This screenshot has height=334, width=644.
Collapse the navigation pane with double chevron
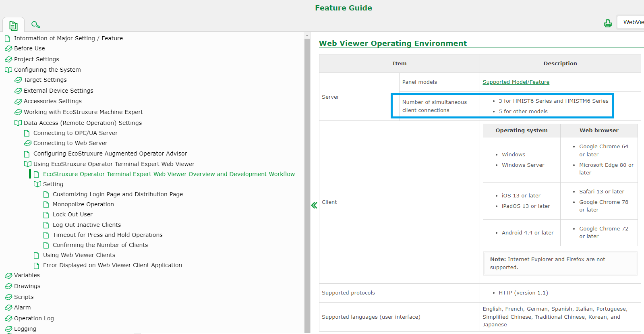[314, 205]
